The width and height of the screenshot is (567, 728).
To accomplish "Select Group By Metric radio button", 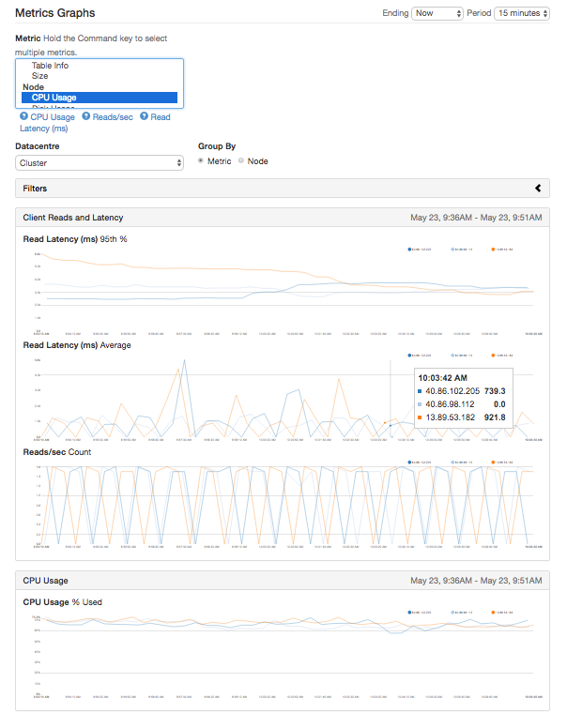I will 201,160.
